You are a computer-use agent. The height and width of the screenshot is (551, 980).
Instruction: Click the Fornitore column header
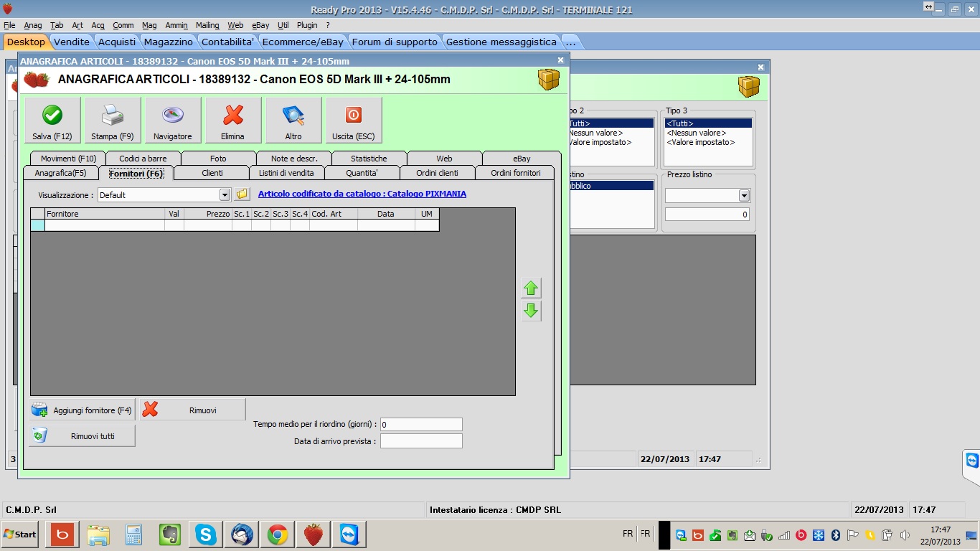pyautogui.click(x=105, y=214)
